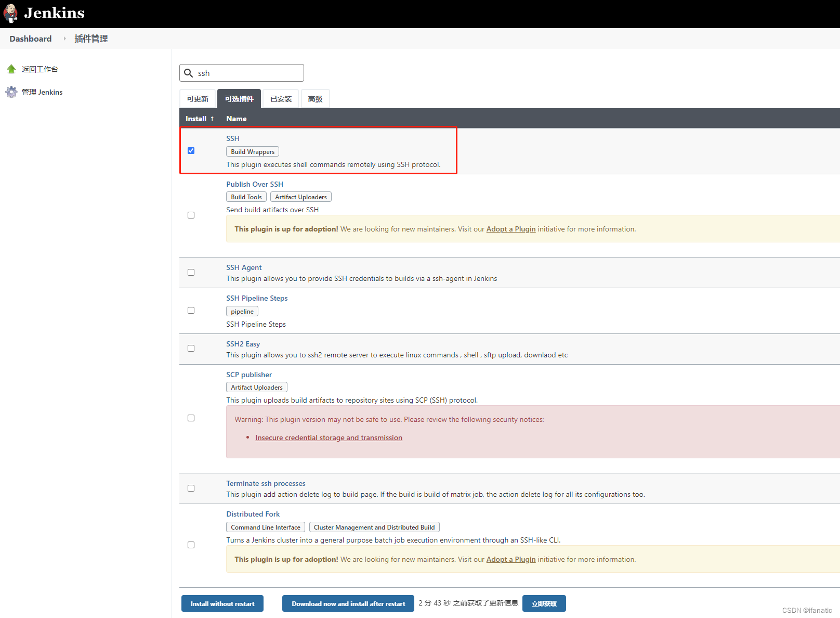
Task: Click the Build Wrappers category tag
Action: [253, 151]
